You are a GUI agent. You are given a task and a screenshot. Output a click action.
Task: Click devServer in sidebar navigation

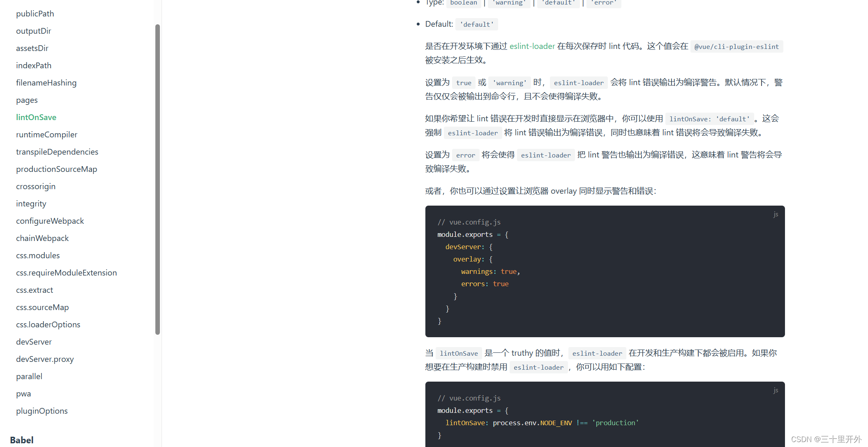(33, 342)
